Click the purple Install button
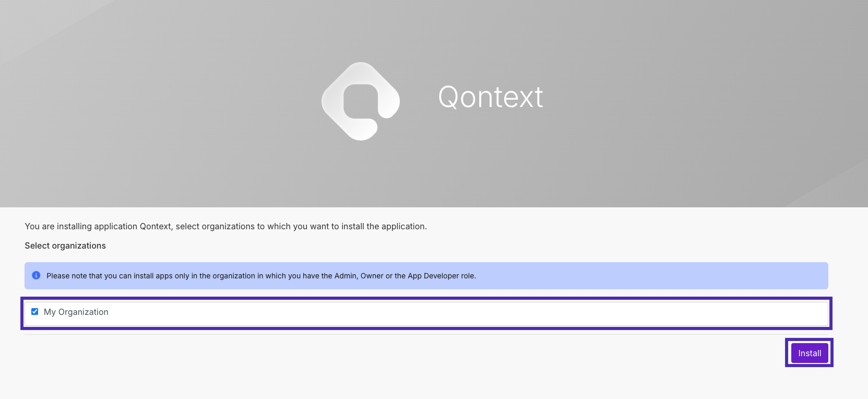 pos(810,353)
